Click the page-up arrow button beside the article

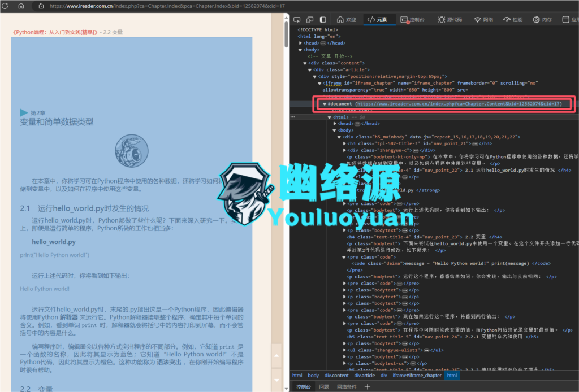pos(276,355)
